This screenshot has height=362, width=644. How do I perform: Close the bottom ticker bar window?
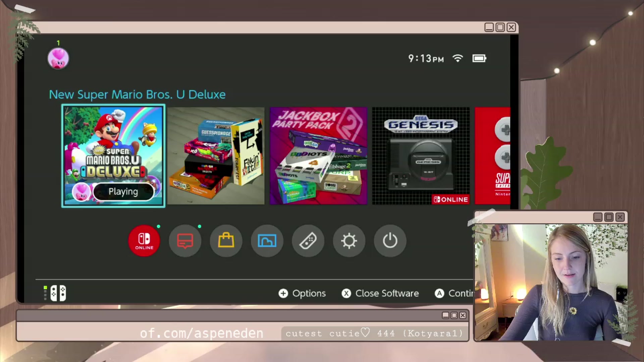(463, 315)
